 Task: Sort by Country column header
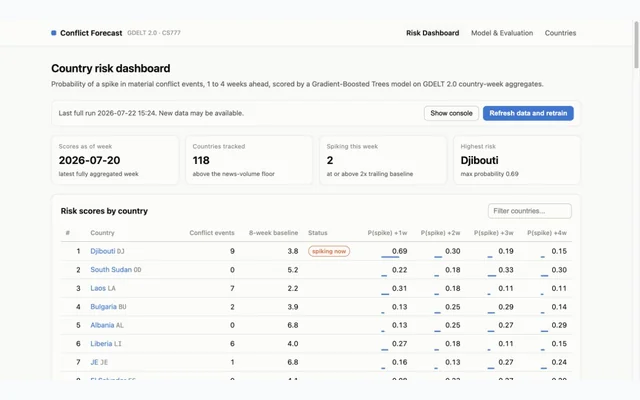102,233
